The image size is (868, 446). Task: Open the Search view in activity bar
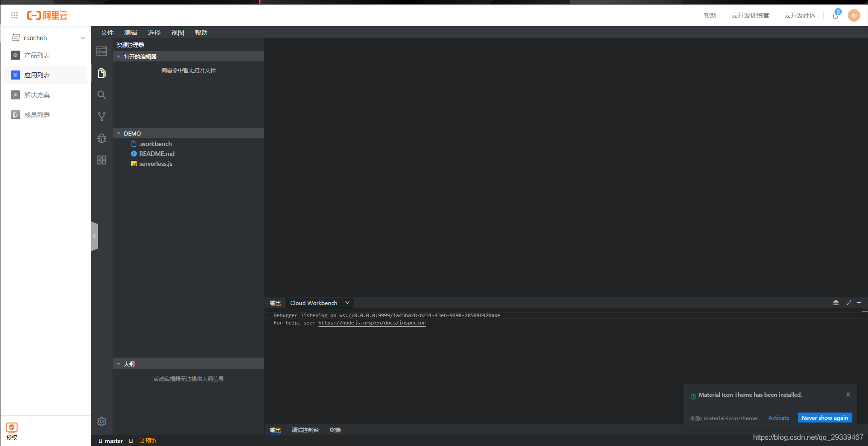coord(102,95)
